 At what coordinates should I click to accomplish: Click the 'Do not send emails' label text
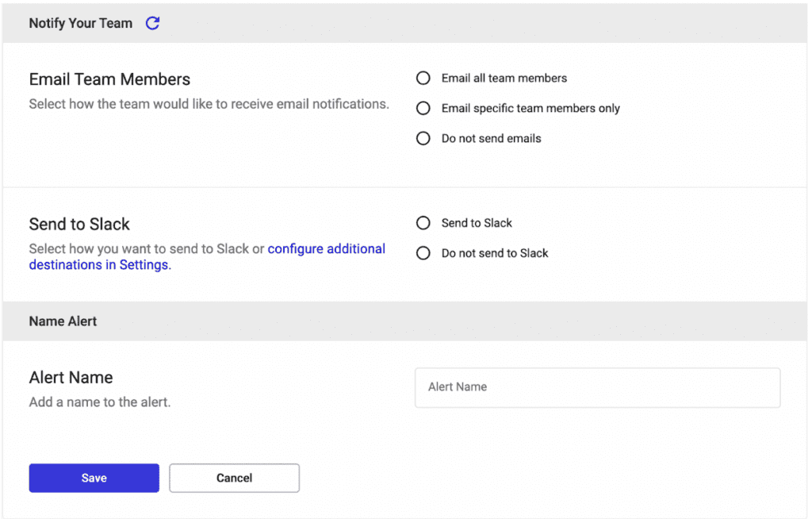[x=491, y=138]
